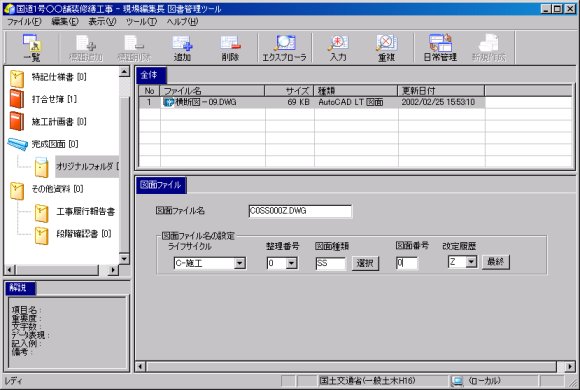This screenshot has height=390, width=580.
Task: Click the AutoCAD LT 図面 type cell
Action: pos(351,102)
